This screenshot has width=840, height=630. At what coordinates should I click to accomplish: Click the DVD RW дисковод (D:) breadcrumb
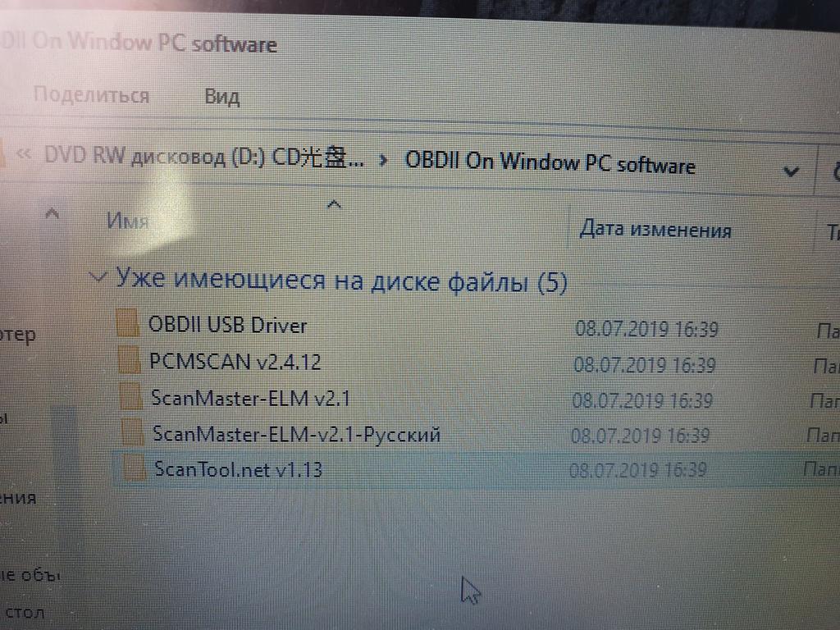coord(204,157)
